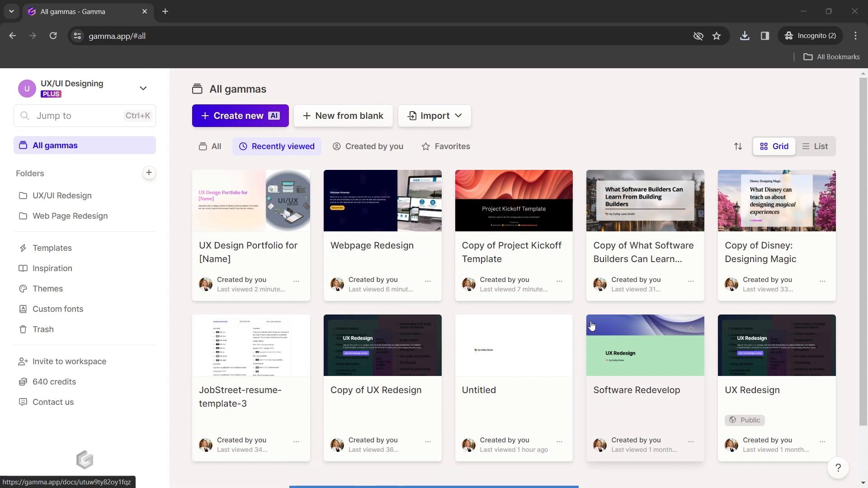This screenshot has height=488, width=868.
Task: Select the Created by you tab filter
Action: (x=368, y=146)
